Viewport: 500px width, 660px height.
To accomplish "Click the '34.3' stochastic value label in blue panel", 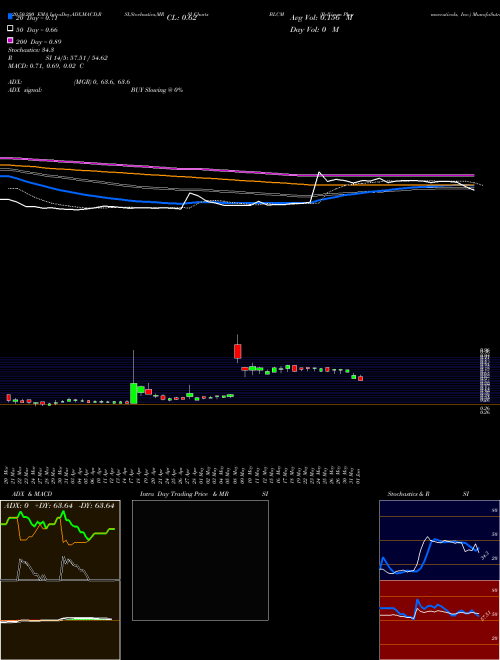I will click(x=485, y=555).
